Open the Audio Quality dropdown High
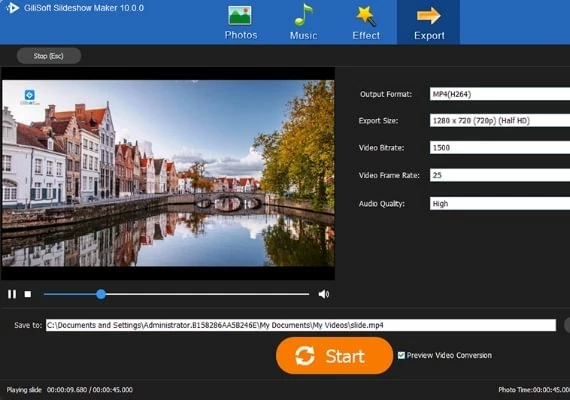570x400 pixels. coord(500,204)
